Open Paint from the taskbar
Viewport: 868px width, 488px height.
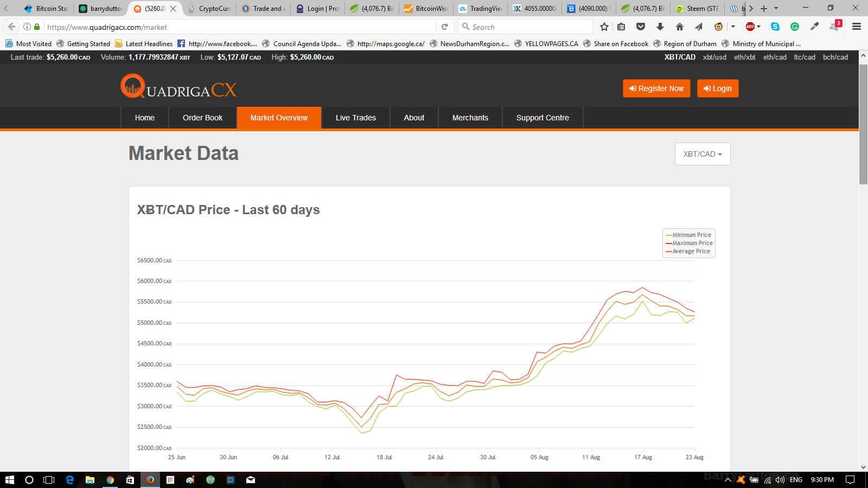190,480
